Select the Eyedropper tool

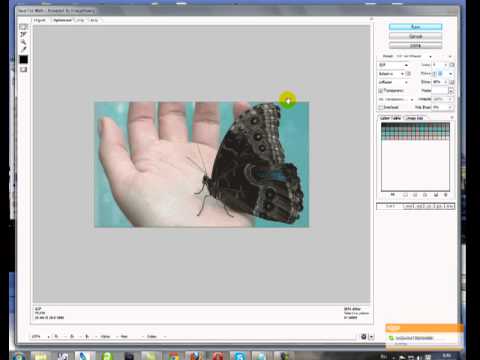[23, 49]
